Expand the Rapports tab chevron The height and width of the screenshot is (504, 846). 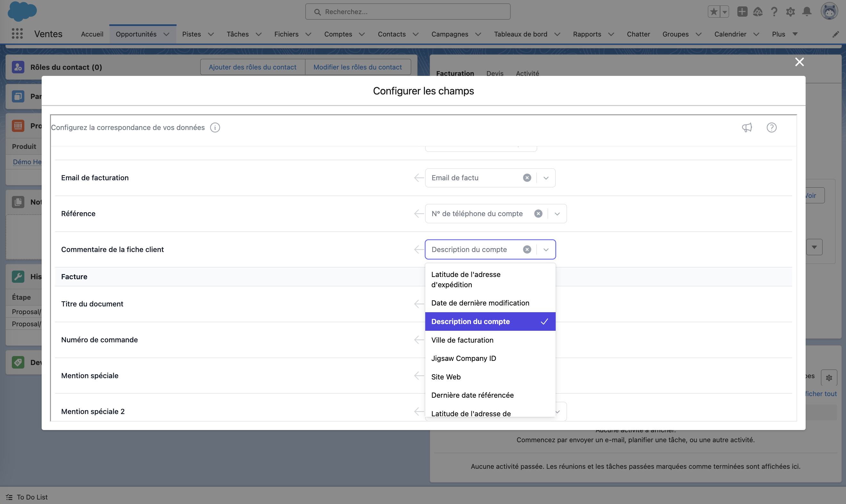(611, 34)
